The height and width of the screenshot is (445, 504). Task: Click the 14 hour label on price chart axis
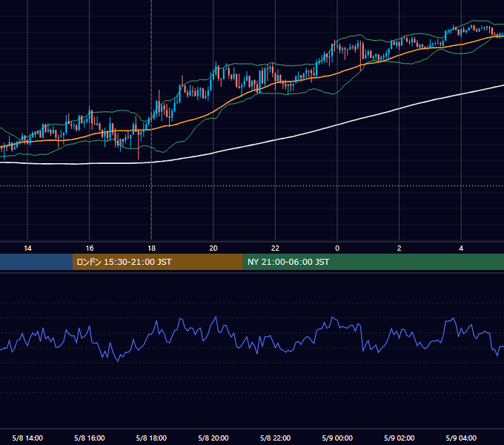pyautogui.click(x=27, y=248)
